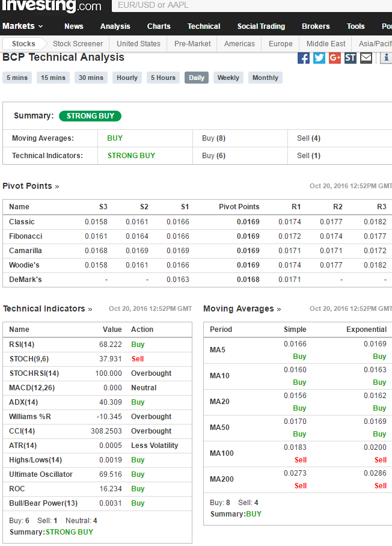Choose the Monthly timeframe button
The width and height of the screenshot is (392, 546).
[265, 78]
